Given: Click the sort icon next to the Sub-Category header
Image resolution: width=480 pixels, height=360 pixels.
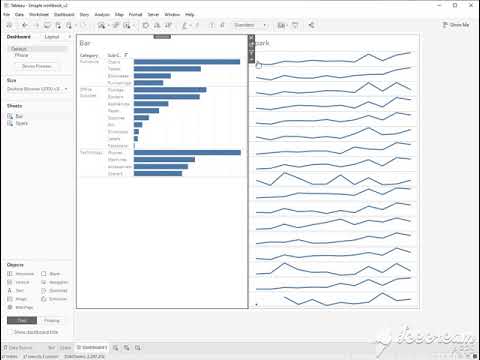Looking at the screenshot, I should (x=126, y=55).
